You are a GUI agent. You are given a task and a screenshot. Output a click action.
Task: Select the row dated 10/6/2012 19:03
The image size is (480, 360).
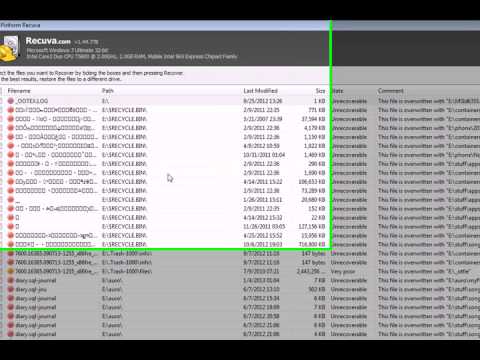[240, 244]
